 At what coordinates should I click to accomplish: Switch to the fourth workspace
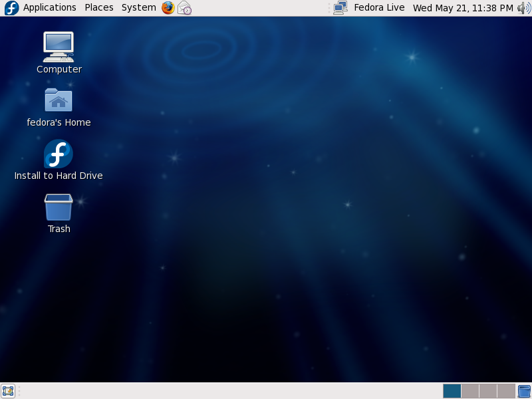504,391
